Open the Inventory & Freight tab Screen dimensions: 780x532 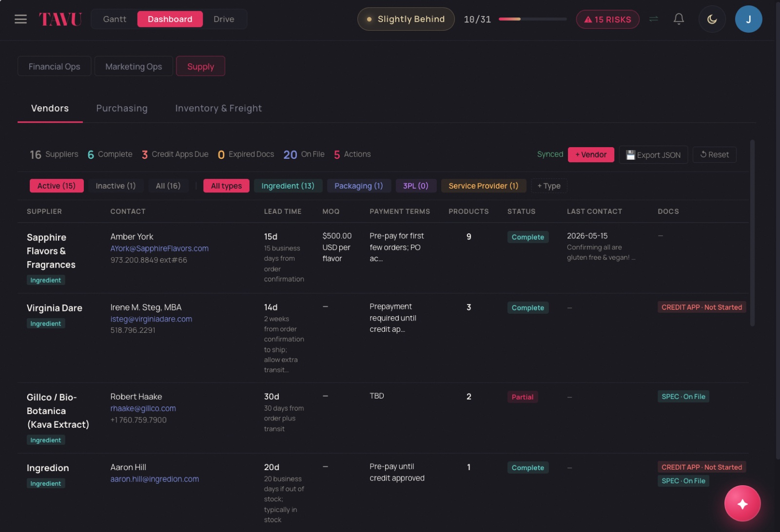click(218, 108)
